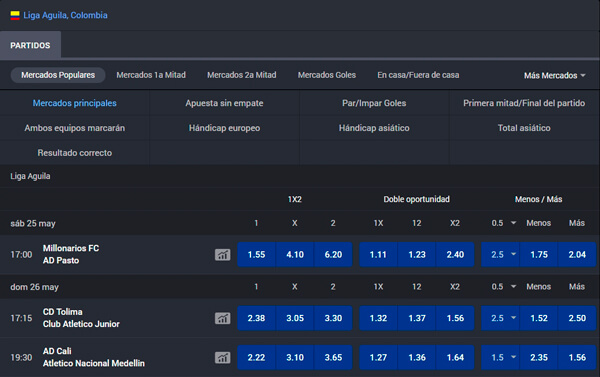This screenshot has width=600, height=377.
Task: Pick 12 double chance at 1.36
Action: (417, 357)
